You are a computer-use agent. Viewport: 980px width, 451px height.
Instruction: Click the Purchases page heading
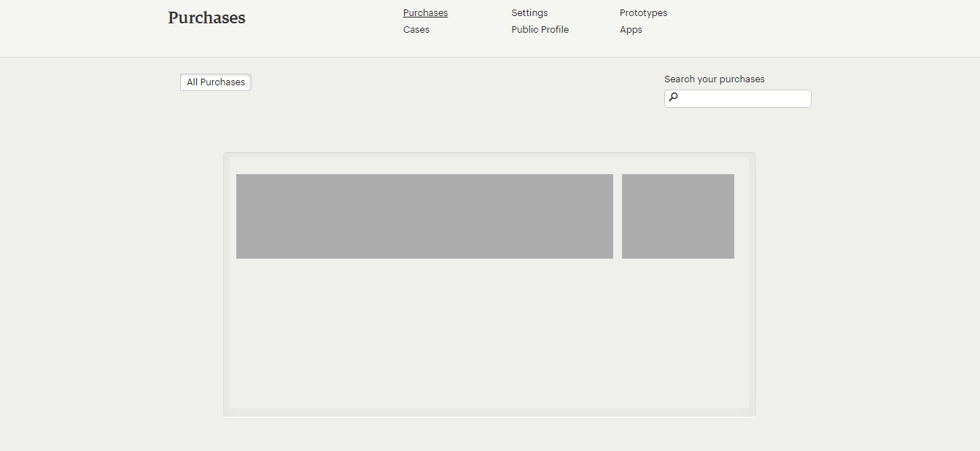[206, 18]
